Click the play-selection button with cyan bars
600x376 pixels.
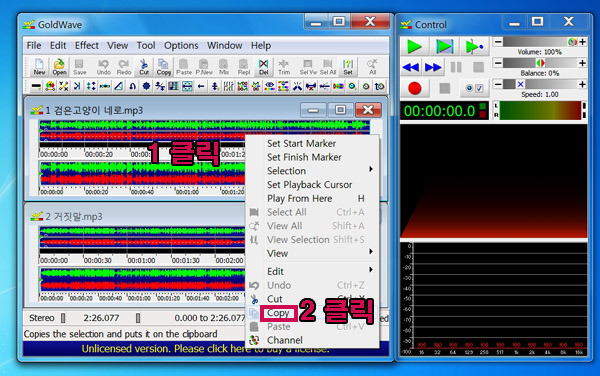444,47
